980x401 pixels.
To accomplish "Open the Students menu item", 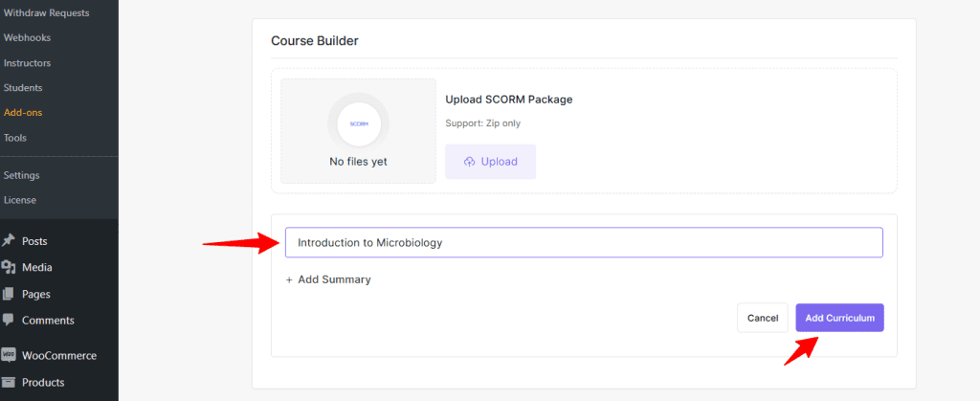I will pyautogui.click(x=23, y=88).
